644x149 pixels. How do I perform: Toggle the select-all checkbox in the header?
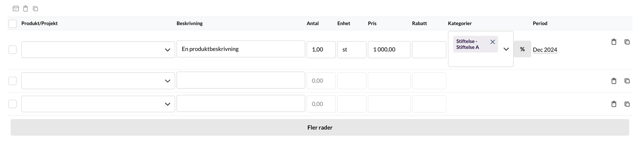click(12, 24)
